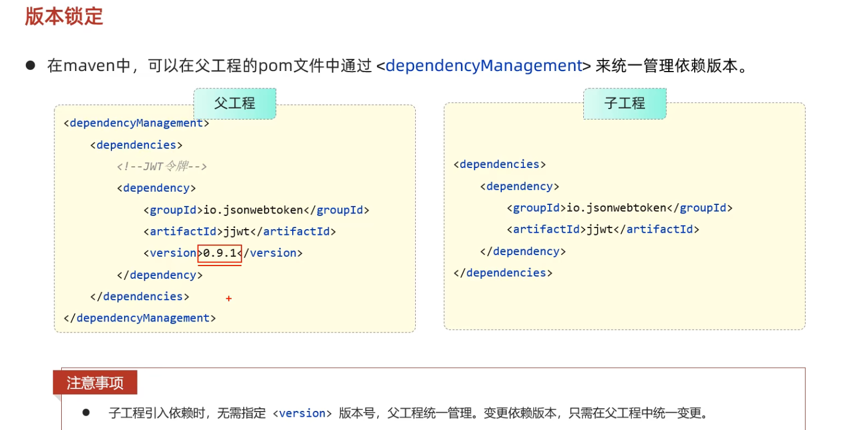Click the <version> code word in the note
Viewport: 868px width, 430px height.
[x=302, y=413]
